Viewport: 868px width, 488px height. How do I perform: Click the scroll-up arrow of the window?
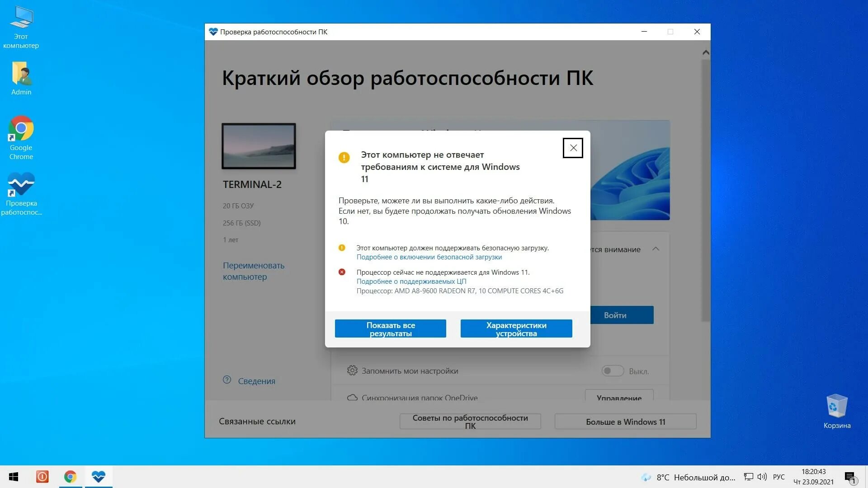click(x=706, y=53)
